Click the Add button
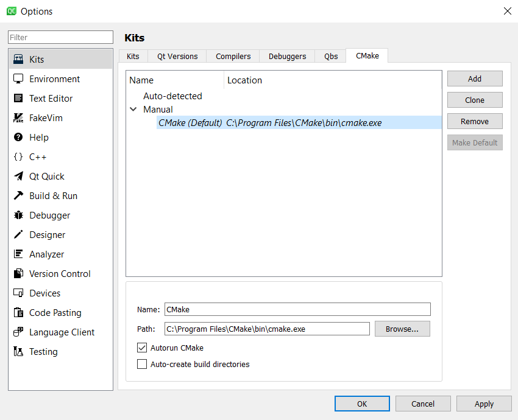Screen dimensions: 518x420 click(x=475, y=79)
